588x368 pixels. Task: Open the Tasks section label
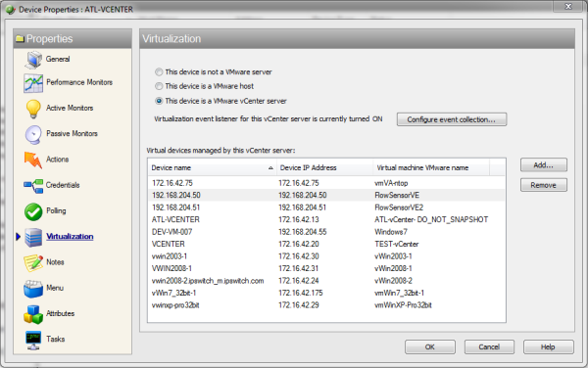[x=56, y=339]
